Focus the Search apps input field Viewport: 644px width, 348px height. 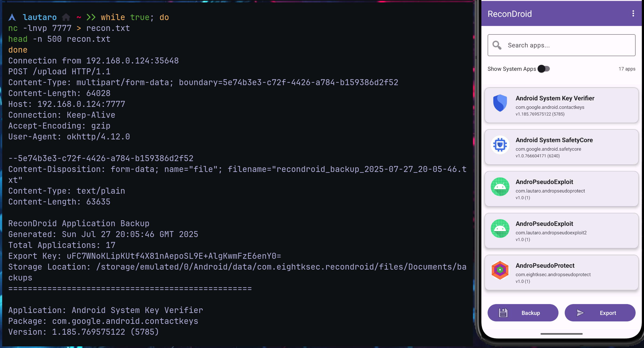coord(561,45)
